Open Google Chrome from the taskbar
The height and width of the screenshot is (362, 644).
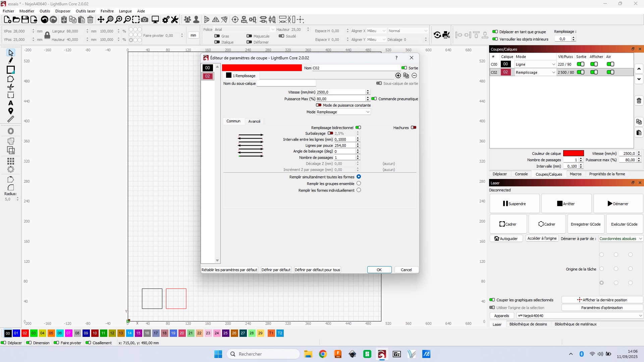point(323,354)
